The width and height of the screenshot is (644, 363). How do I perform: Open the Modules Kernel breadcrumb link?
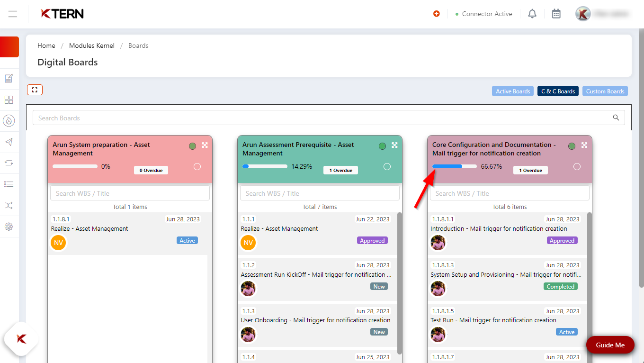pyautogui.click(x=91, y=45)
